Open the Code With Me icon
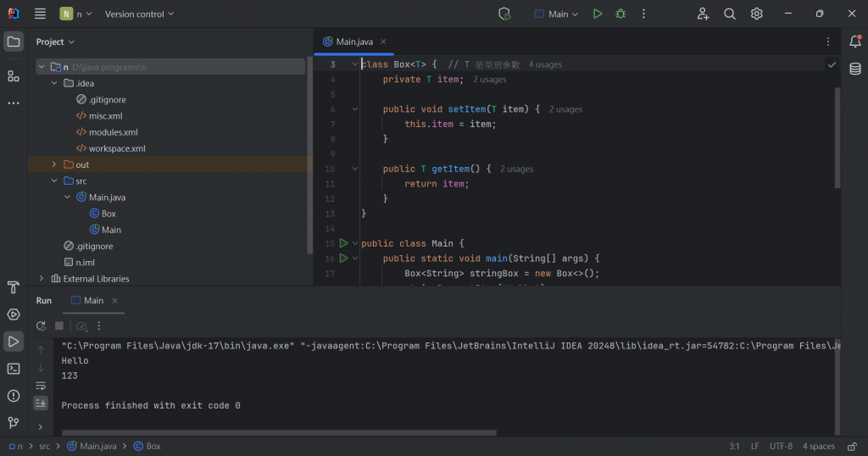Screen dimensions: 868x456 pyautogui.click(x=703, y=14)
